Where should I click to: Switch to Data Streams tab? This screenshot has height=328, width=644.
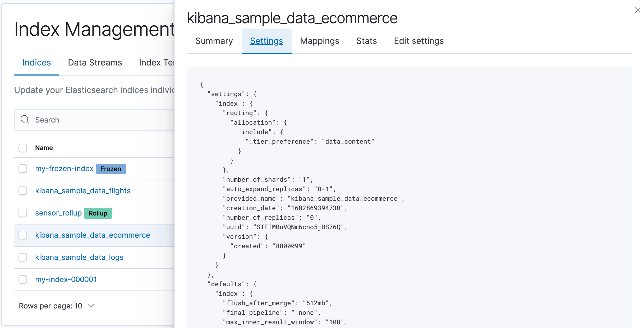(95, 63)
